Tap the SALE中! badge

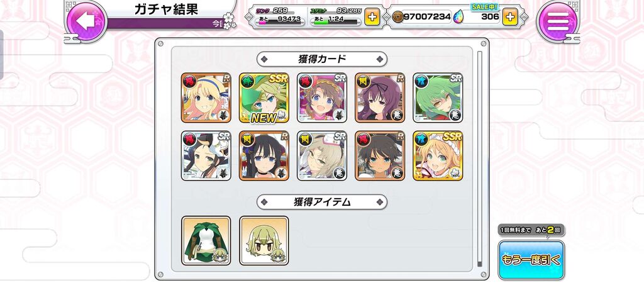tap(485, 6)
